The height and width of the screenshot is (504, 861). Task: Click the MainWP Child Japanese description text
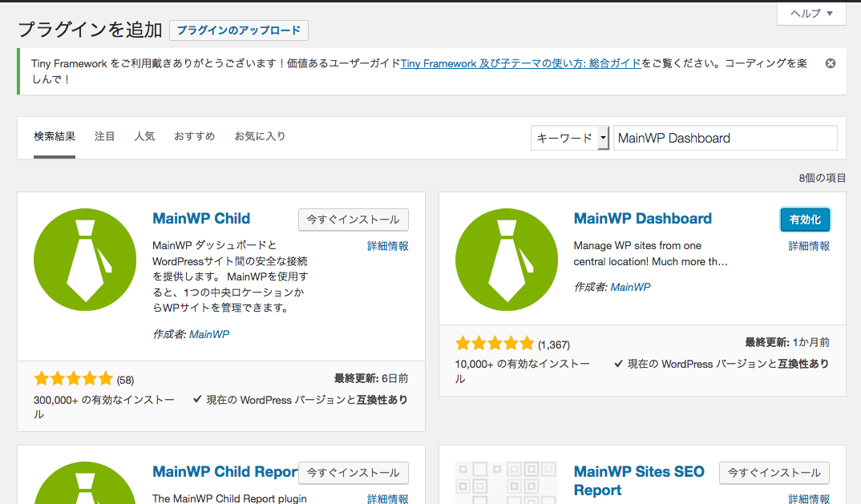pos(230,276)
